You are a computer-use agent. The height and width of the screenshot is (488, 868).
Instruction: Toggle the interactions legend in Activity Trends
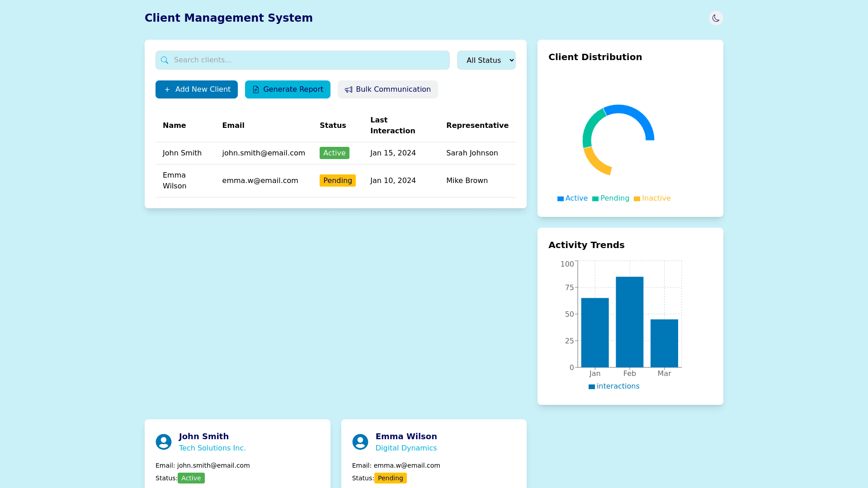pyautogui.click(x=614, y=386)
